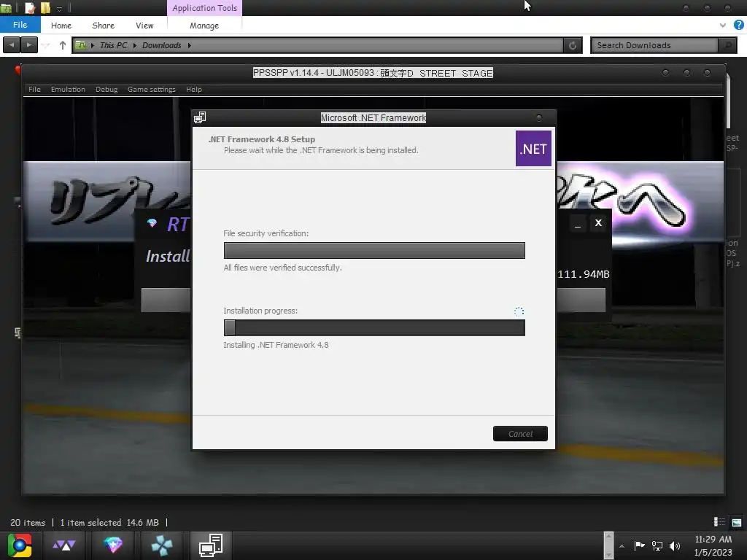Click the taskbar scroll arrows
This screenshot has height=560, width=747.
pos(608,545)
